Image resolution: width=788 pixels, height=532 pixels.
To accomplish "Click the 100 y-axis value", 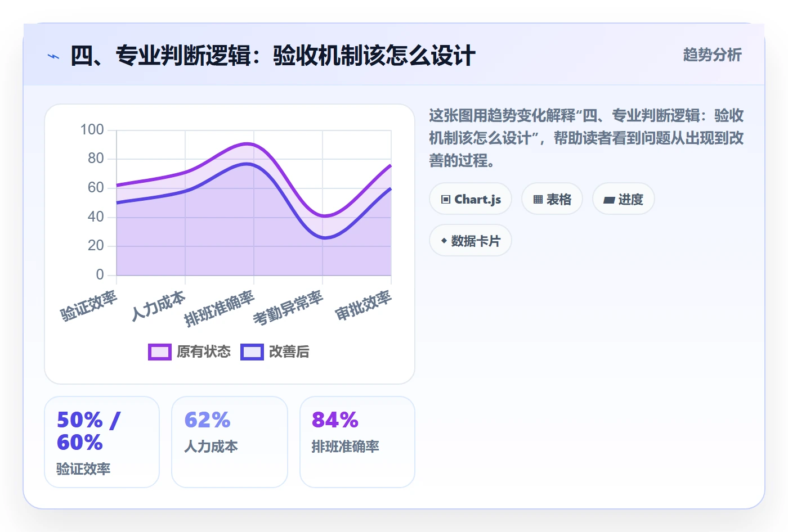I will click(x=92, y=130).
